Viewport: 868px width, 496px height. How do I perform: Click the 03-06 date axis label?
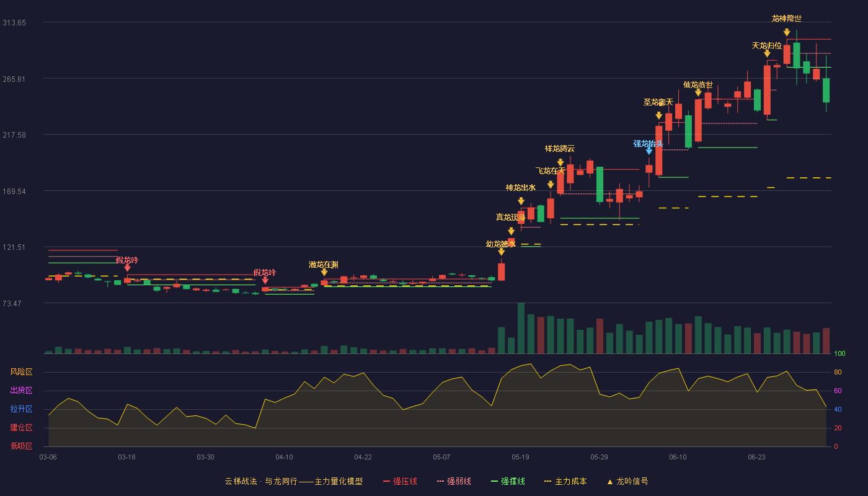pos(48,457)
